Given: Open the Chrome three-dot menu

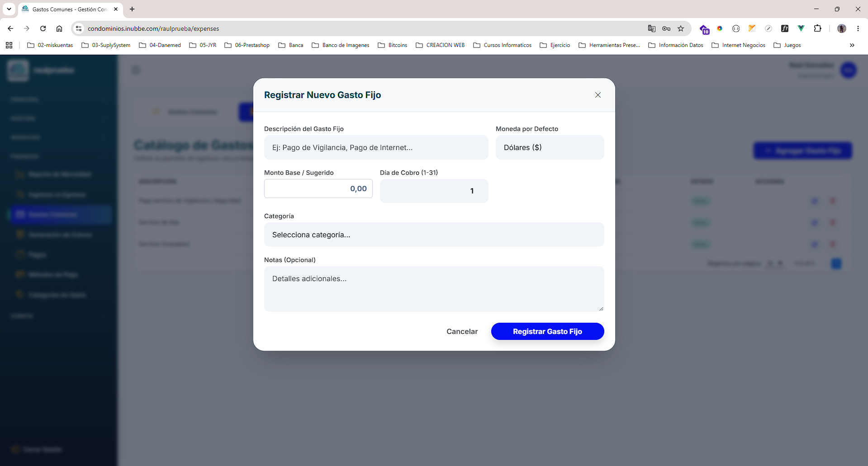Looking at the screenshot, I should [x=858, y=28].
